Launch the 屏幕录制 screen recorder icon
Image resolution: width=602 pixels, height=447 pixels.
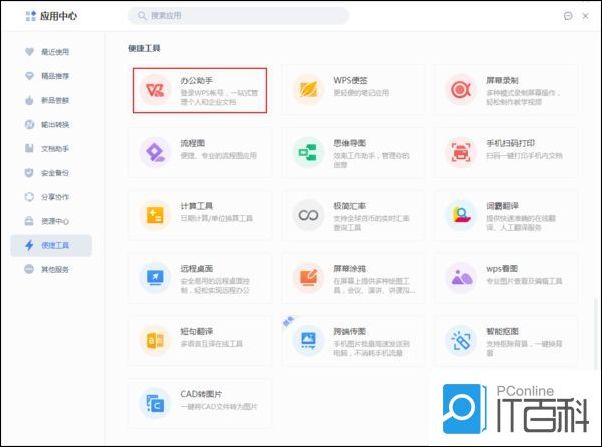coord(460,89)
